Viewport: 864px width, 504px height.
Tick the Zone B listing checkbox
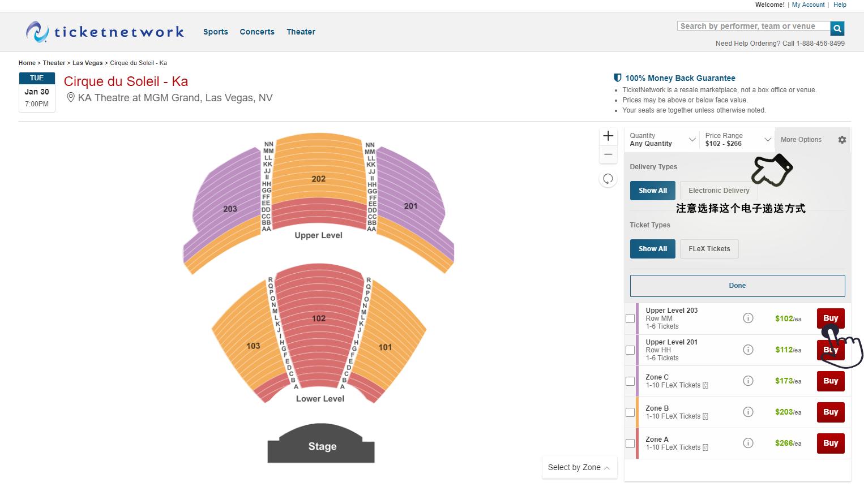[x=630, y=412]
